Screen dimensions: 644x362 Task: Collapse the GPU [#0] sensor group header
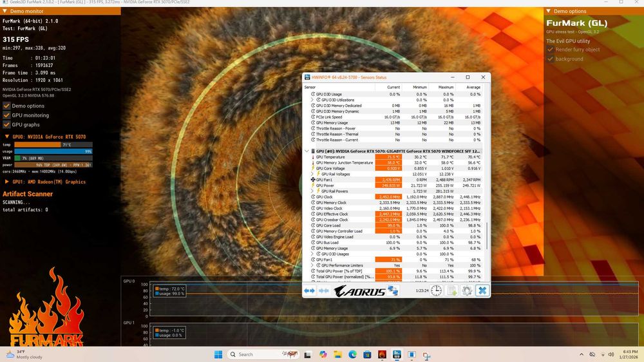coord(307,151)
